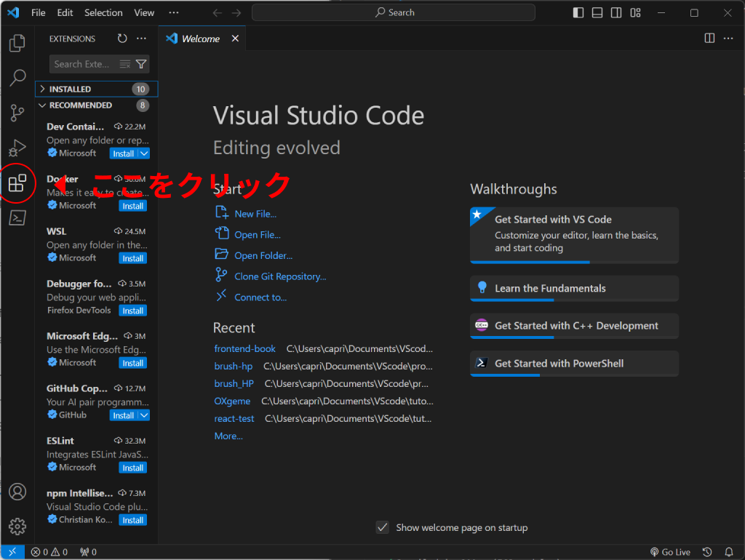The width and height of the screenshot is (745, 560).
Task: Install the Dev Containers extension
Action: tap(124, 153)
